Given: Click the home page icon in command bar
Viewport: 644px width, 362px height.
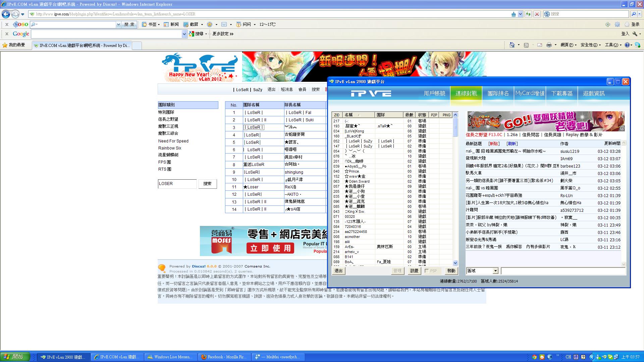Looking at the screenshot, I should 512,45.
